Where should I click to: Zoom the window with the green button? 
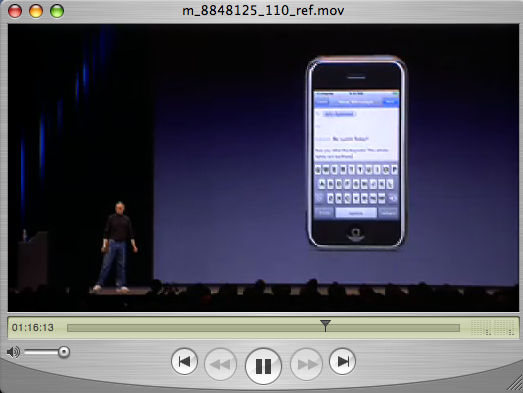(x=57, y=11)
